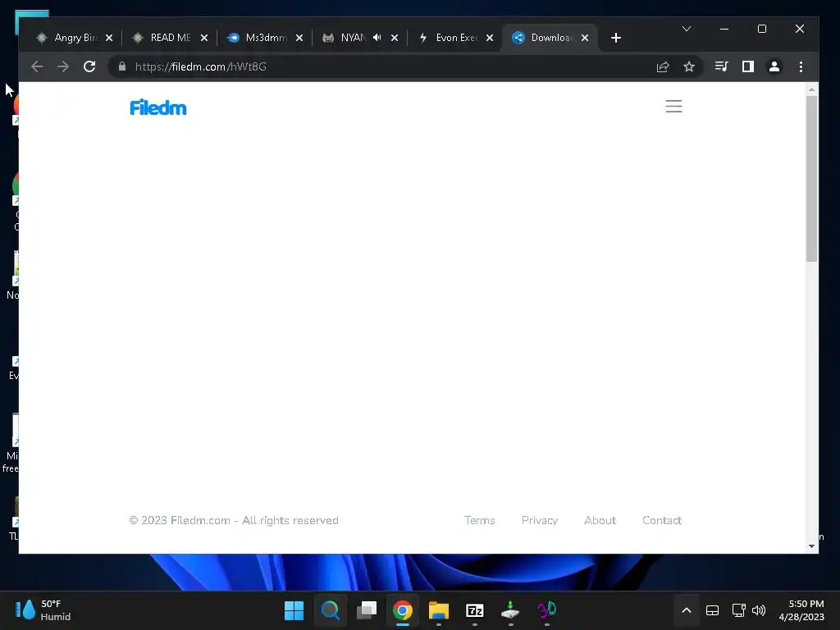840x630 pixels.
Task: Mute audio on the NYAN tab
Action: (377, 38)
